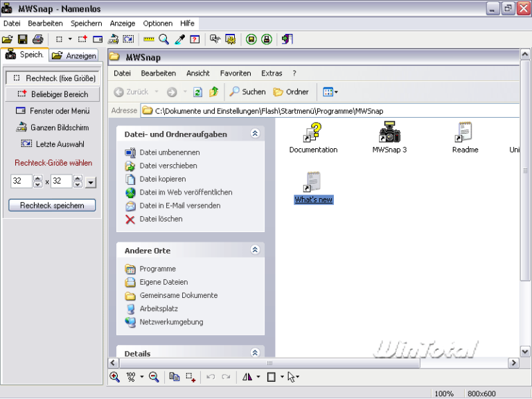Viewport: 532px width, 399px height.
Task: Click scroll right arrow of preview
Action: pyautogui.click(x=514, y=363)
